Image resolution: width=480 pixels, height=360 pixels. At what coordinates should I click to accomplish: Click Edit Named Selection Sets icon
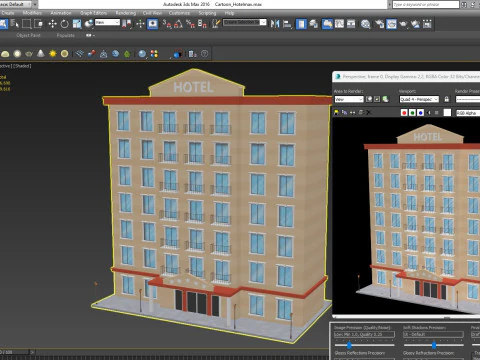point(216,24)
